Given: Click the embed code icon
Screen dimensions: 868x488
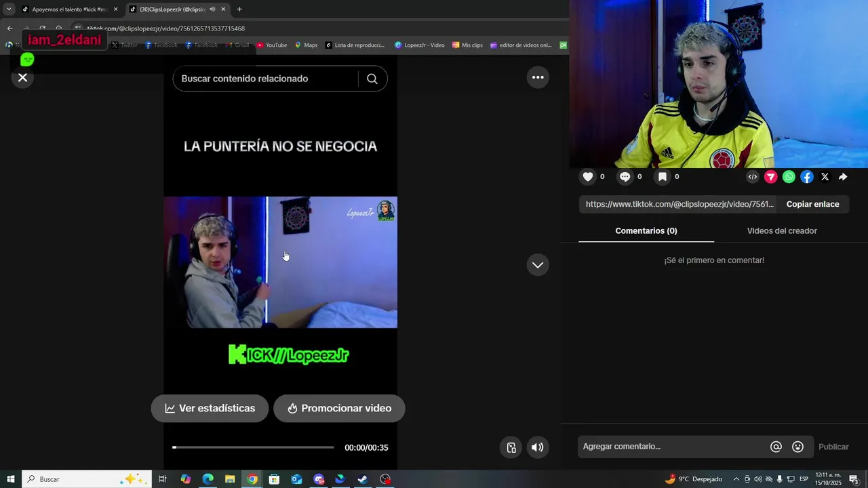Looking at the screenshot, I should coord(753,177).
